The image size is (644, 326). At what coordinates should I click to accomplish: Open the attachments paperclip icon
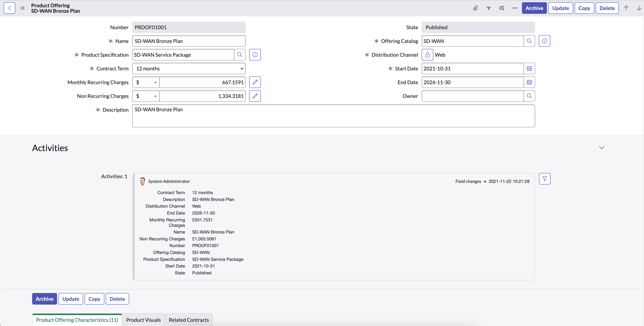476,8
